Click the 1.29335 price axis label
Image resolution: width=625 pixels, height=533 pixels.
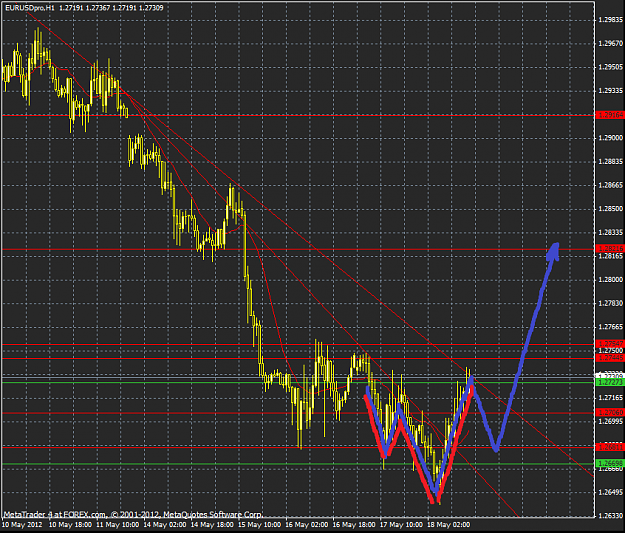610,90
